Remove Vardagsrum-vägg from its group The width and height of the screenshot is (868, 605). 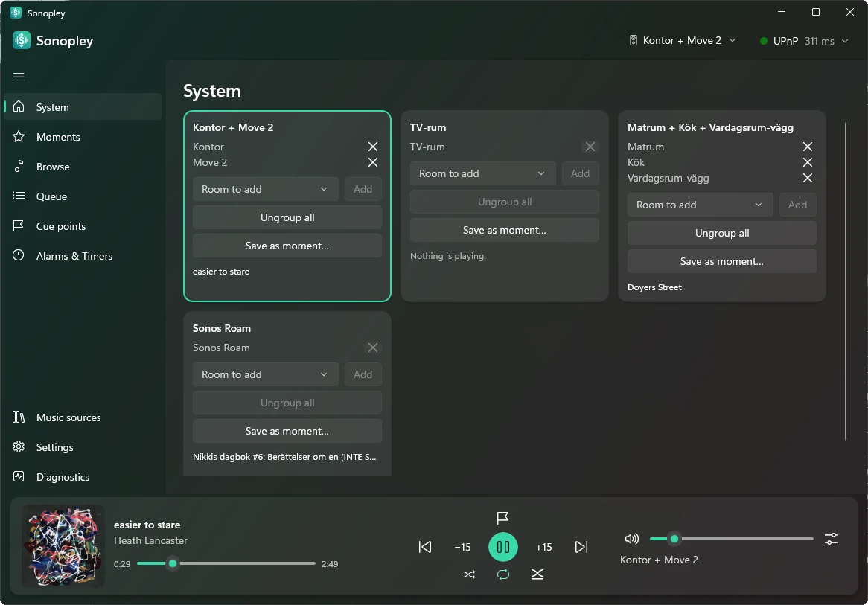[x=807, y=179]
